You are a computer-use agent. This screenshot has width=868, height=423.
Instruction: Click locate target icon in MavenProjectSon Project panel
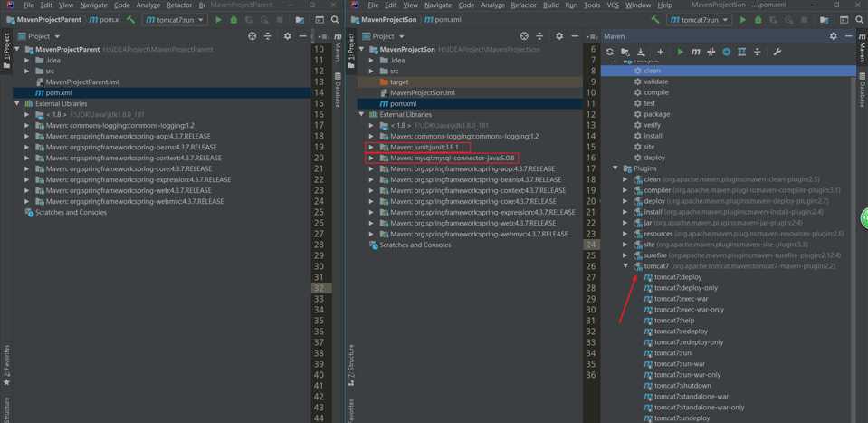click(524, 36)
